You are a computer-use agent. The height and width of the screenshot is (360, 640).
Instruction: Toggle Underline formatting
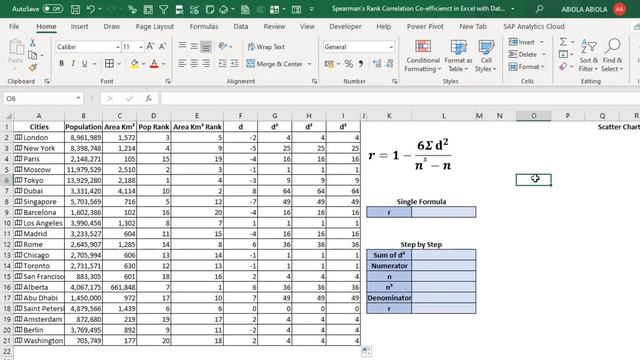point(84,64)
